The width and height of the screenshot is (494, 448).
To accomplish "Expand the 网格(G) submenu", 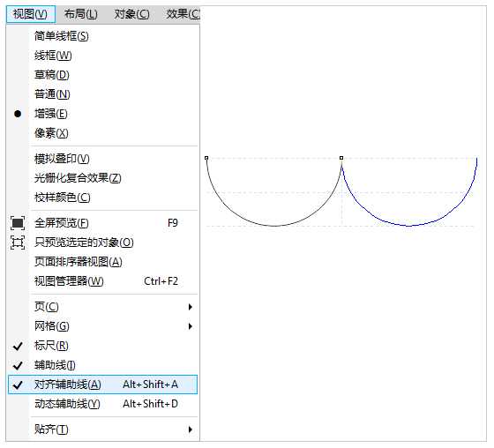I will coord(102,326).
